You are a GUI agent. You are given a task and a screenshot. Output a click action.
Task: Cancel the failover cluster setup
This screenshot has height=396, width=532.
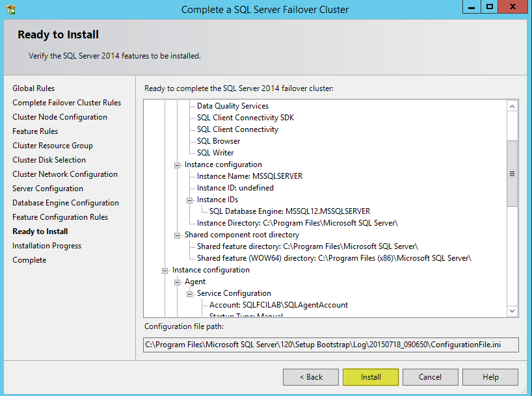tap(430, 377)
